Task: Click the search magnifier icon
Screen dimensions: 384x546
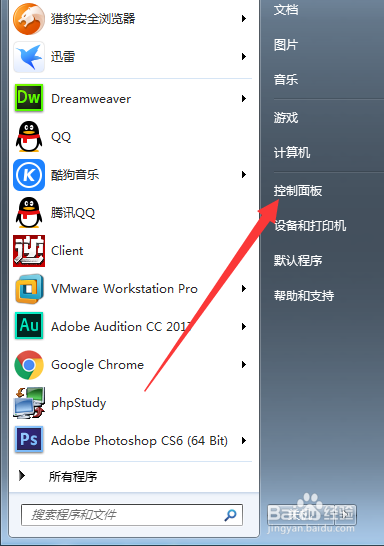Action: (x=230, y=515)
